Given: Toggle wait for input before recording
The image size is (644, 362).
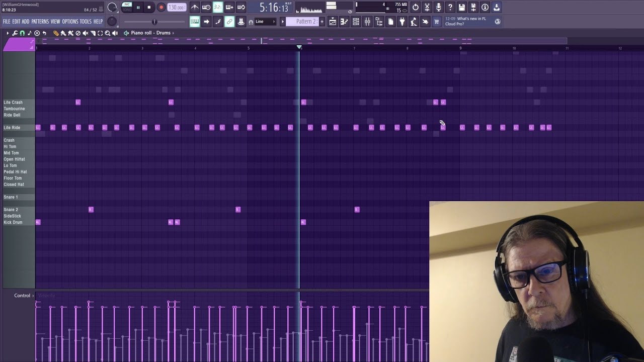Looking at the screenshot, I should pos(206,7).
